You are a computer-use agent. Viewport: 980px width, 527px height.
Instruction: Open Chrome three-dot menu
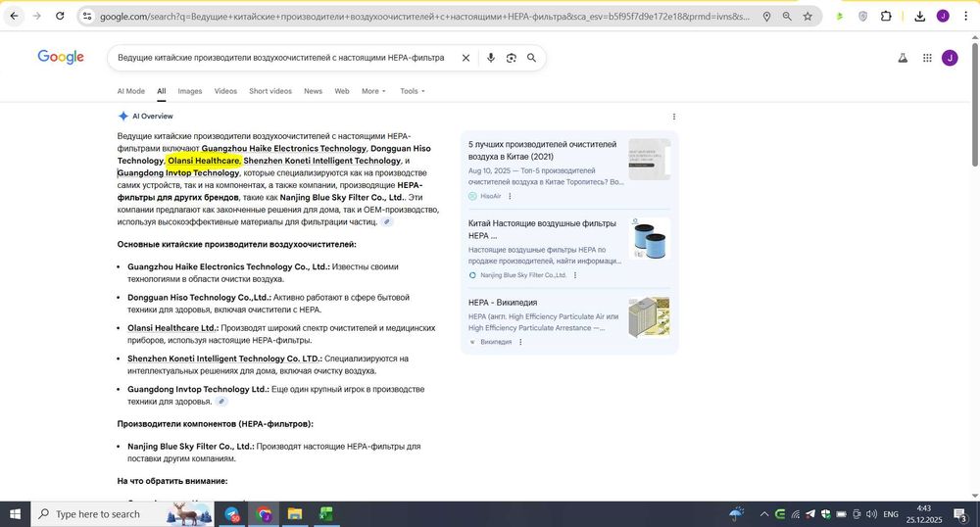pos(965,17)
